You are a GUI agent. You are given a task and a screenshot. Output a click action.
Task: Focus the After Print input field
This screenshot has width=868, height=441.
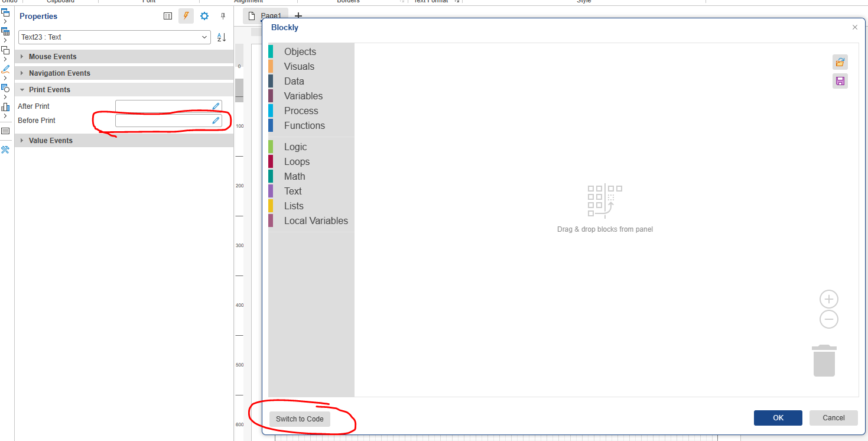tap(168, 106)
